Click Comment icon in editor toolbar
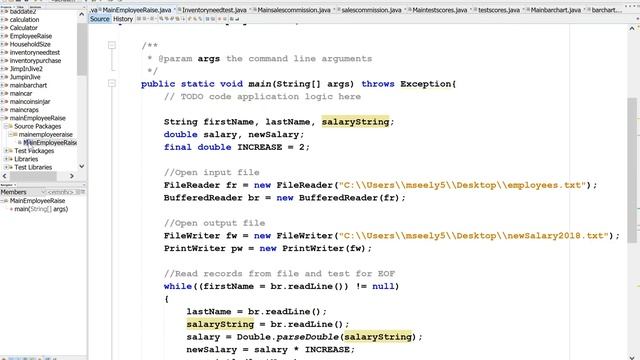Screen dimensions: 640x360 [231, 19]
